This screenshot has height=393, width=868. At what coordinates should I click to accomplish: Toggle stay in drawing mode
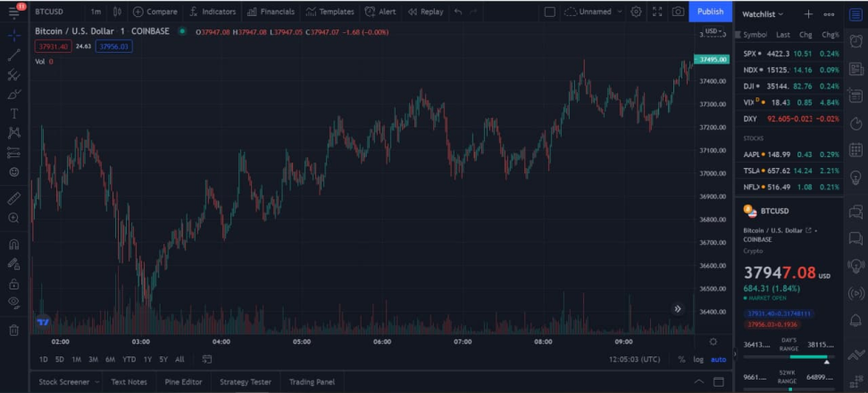[x=14, y=264]
